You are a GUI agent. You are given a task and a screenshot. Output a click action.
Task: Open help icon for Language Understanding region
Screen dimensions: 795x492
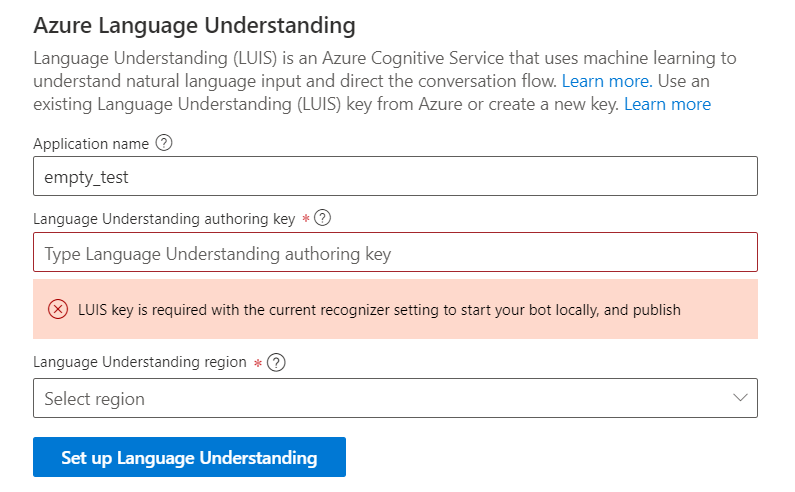(276, 363)
